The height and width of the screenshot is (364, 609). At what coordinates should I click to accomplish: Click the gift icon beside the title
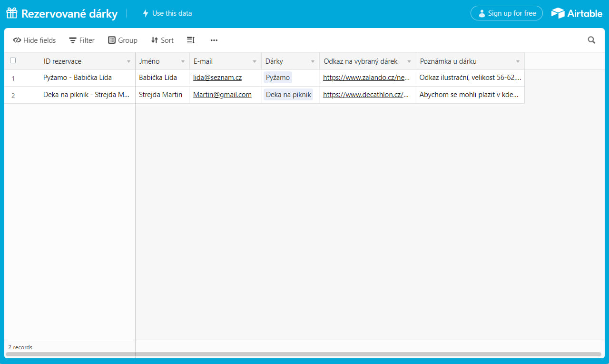coord(12,13)
